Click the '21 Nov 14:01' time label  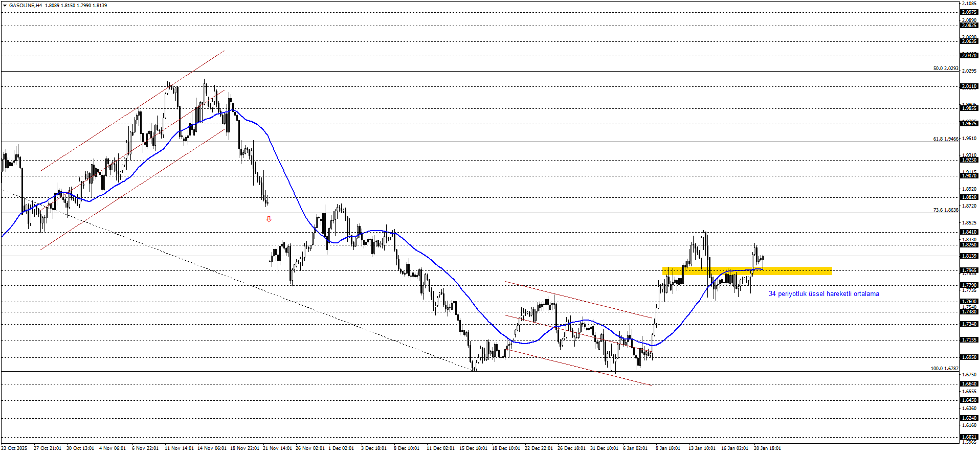tap(277, 448)
